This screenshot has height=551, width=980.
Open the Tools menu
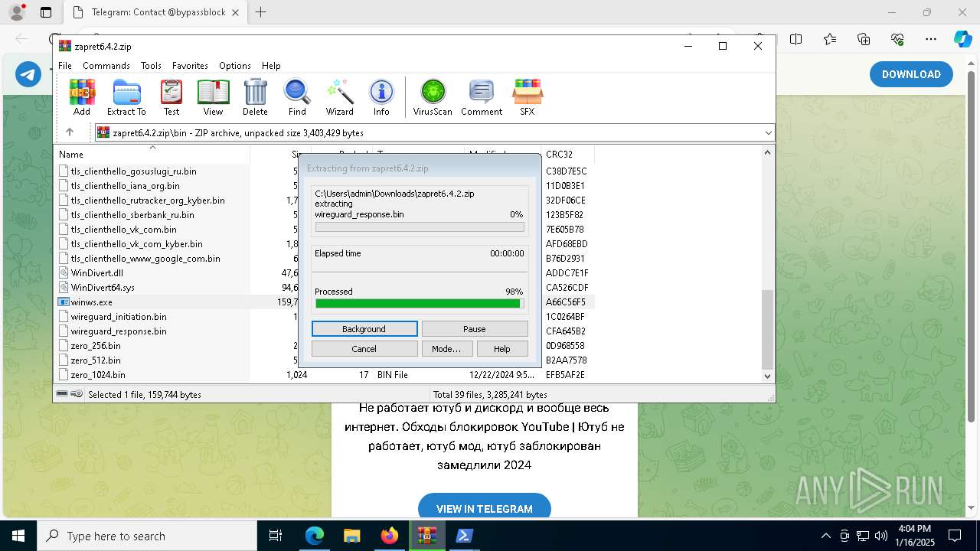pyautogui.click(x=151, y=66)
